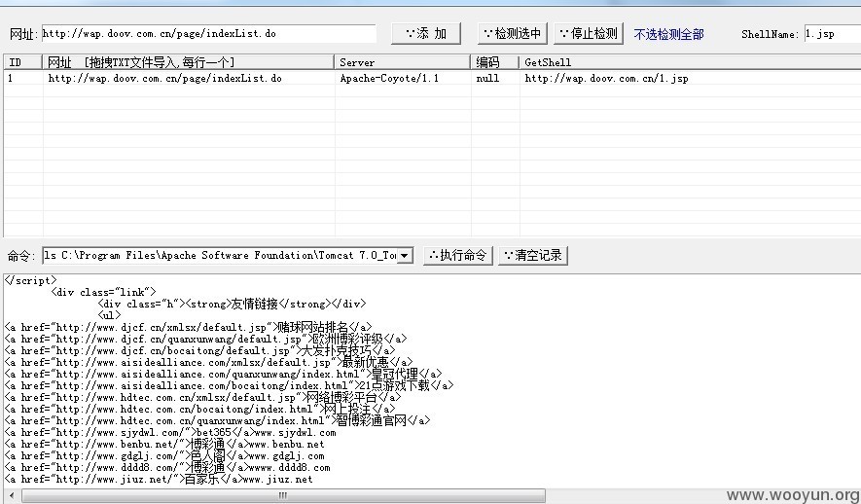Click the 21点游戏下载 output line

click(229, 385)
